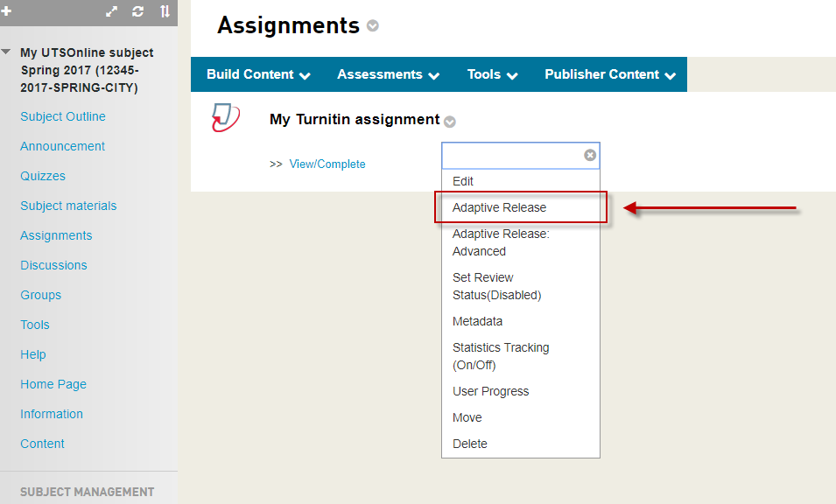Collapse the My UTSOnline subject menu

click(x=6, y=52)
